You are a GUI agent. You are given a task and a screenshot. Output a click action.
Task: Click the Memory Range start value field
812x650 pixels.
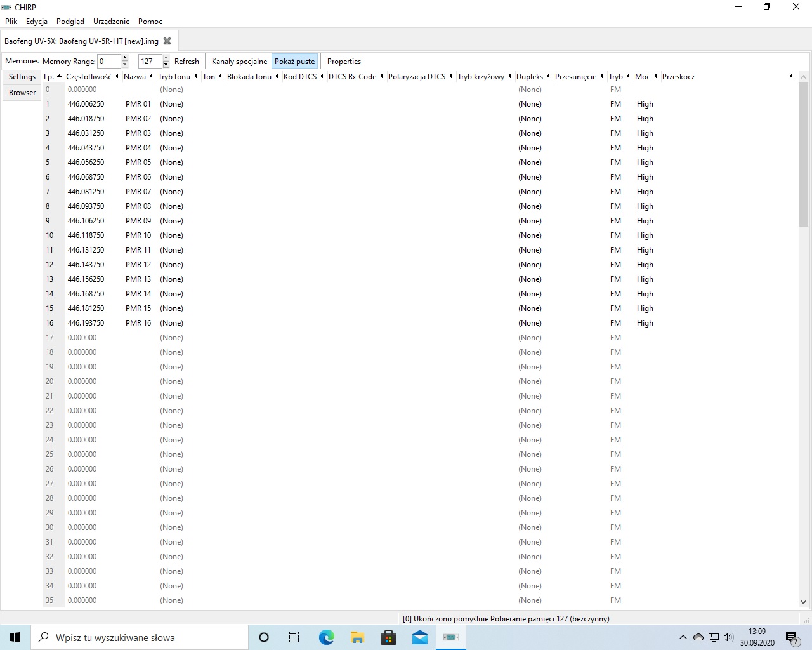click(x=109, y=62)
